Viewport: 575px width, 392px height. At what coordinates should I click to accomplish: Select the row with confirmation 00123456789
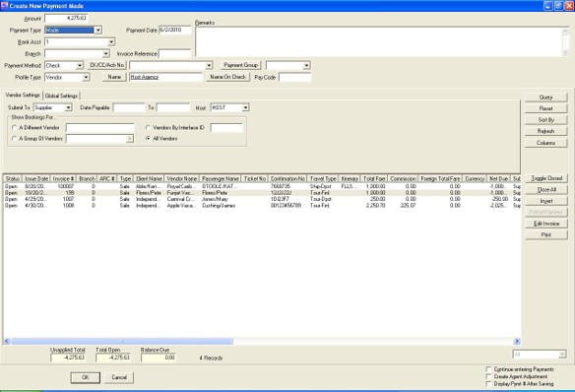click(x=262, y=206)
